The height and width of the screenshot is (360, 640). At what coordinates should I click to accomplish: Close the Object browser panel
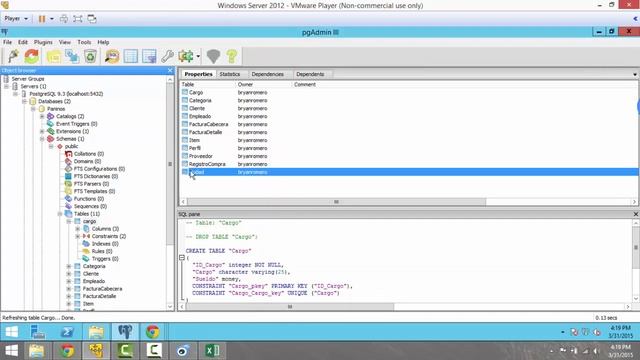tap(170, 71)
